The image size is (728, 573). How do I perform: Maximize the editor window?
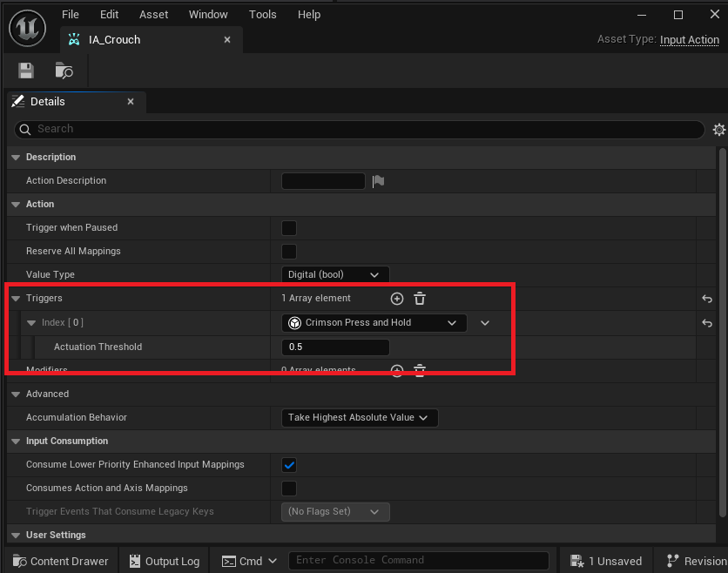tap(678, 15)
